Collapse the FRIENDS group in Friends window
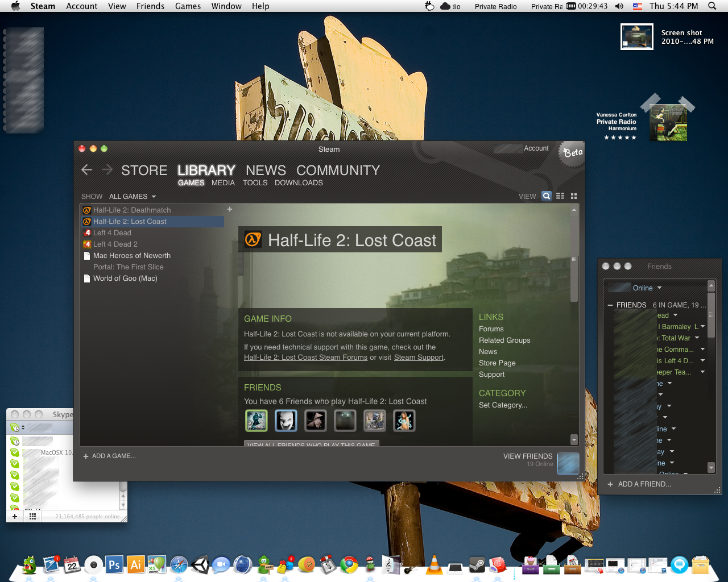 [610, 305]
